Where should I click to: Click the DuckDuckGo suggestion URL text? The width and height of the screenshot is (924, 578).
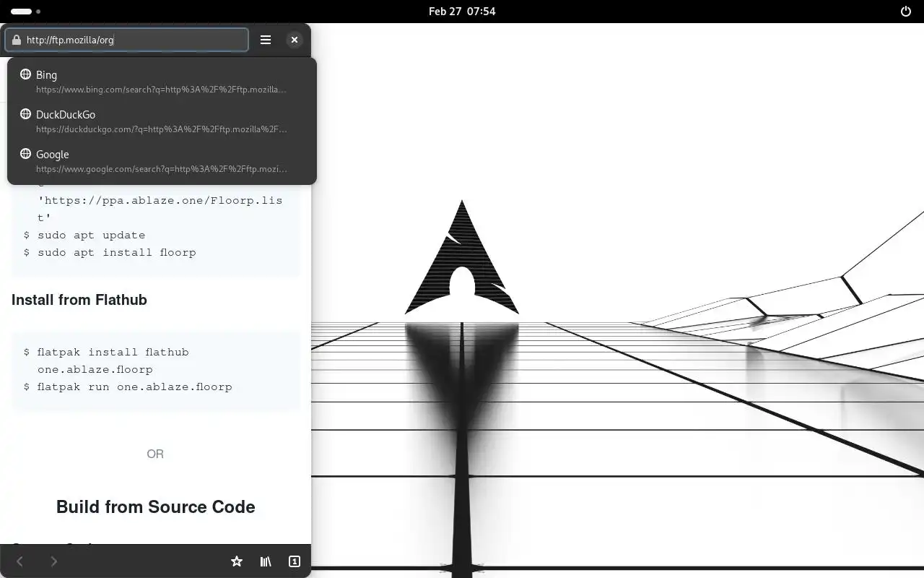click(162, 129)
